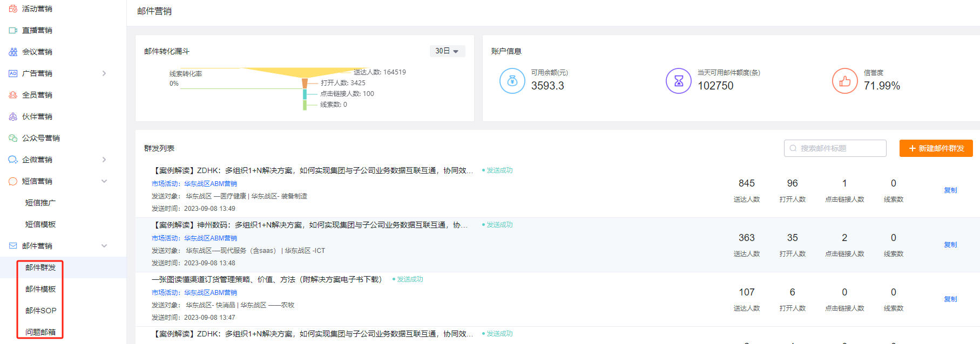The height and width of the screenshot is (344, 980).
Task: Open first email titled 【案例解读】ZDHK
Action: pos(313,170)
